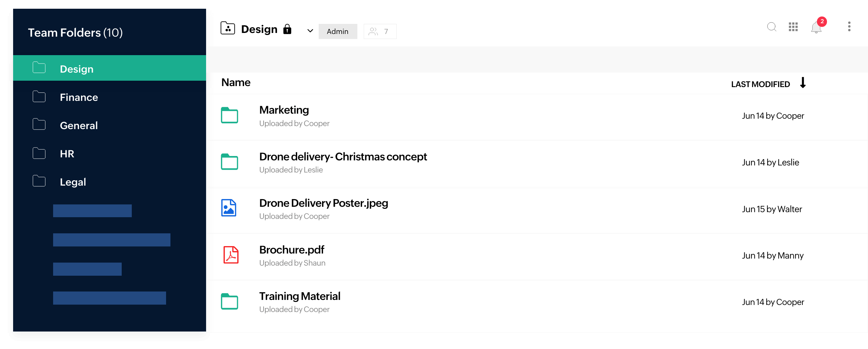This screenshot has height=349, width=868.
Task: Open Drone Delivery Poster.jpeg file
Action: [323, 203]
